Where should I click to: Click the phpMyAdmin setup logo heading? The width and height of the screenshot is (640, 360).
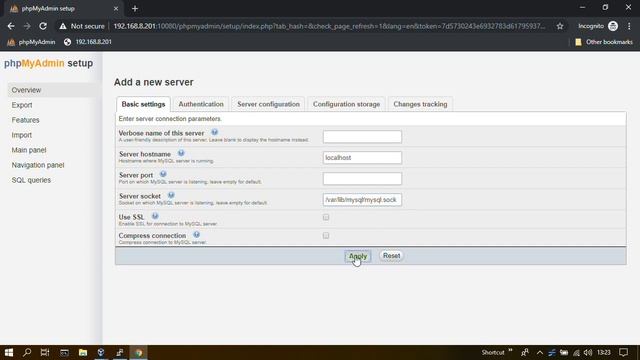[x=49, y=63]
